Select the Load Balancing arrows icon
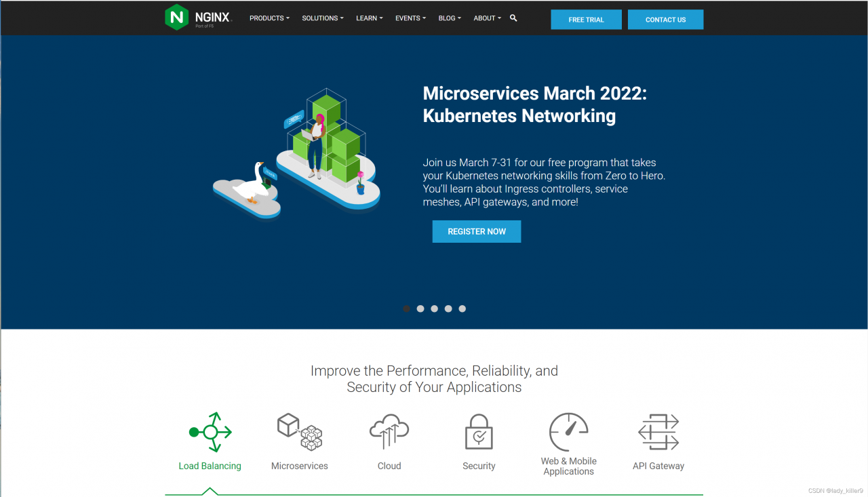 click(x=210, y=432)
